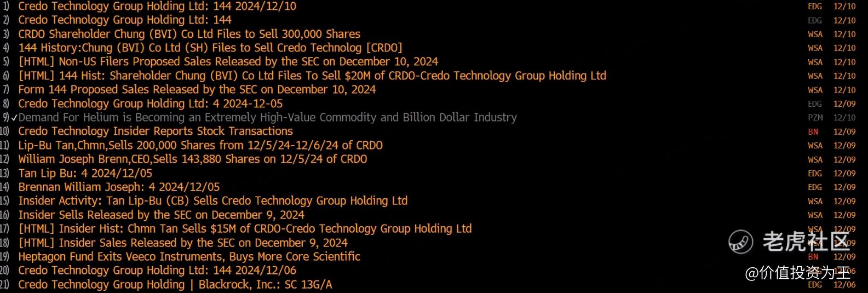Image resolution: width=868 pixels, height=293 pixels.
Task: Open Lip-Bu Tan sells 200,000 shares headline
Action: [x=200, y=145]
